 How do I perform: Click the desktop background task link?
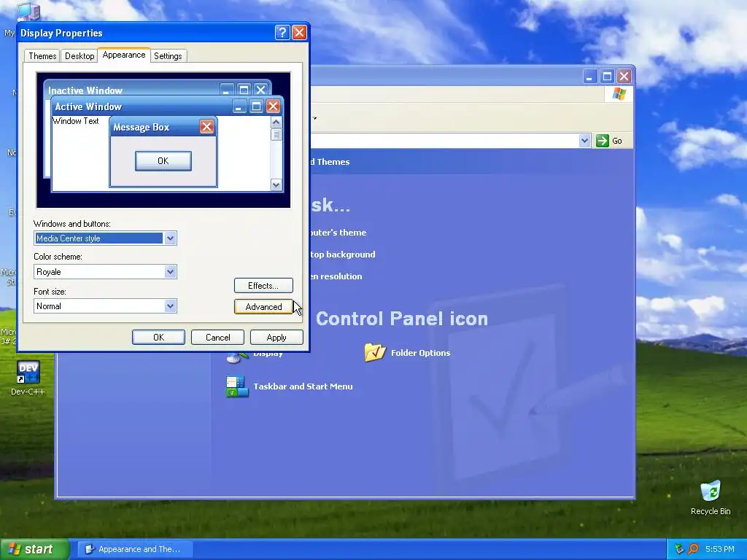pyautogui.click(x=343, y=254)
